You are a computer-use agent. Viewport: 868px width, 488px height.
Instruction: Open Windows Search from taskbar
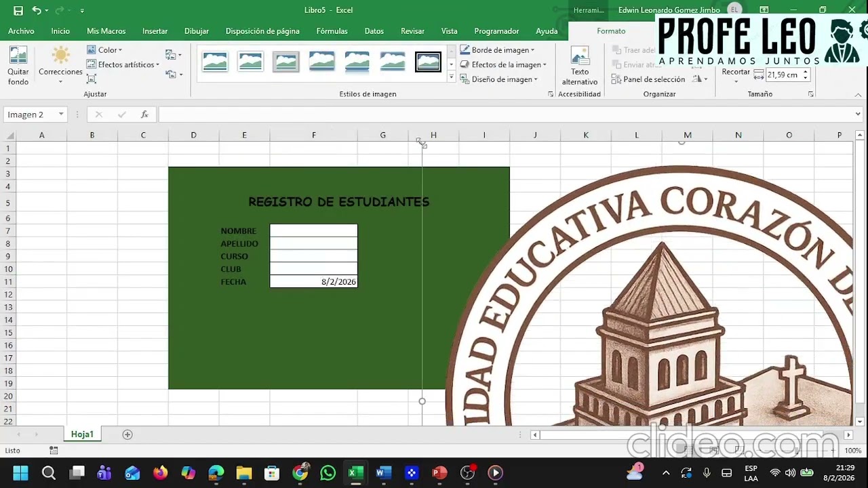[x=49, y=473]
